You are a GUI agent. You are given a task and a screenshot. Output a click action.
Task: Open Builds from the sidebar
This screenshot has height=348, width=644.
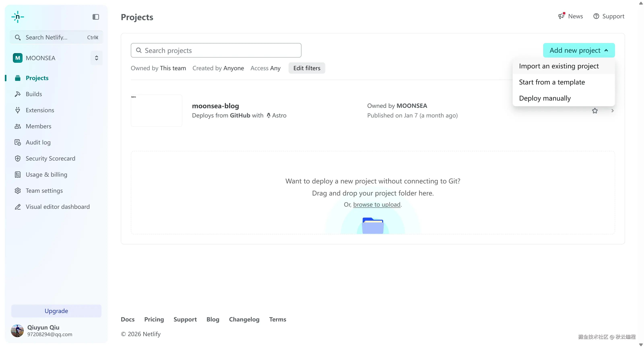34,94
